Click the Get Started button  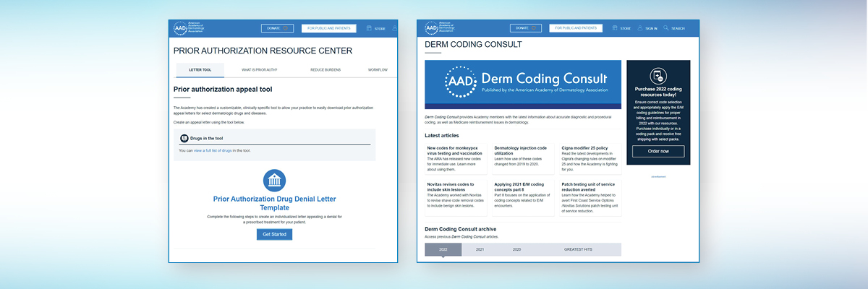[275, 234]
